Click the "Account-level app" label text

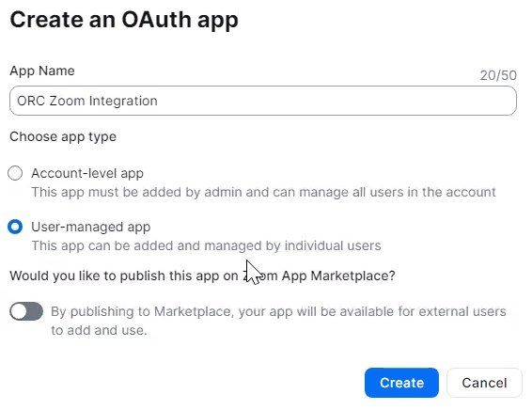(87, 173)
